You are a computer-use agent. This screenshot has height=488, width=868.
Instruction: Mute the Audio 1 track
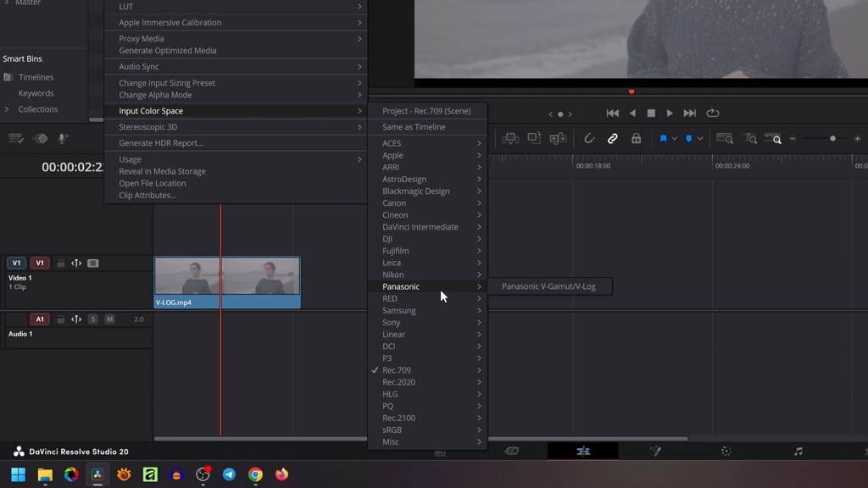coord(110,319)
